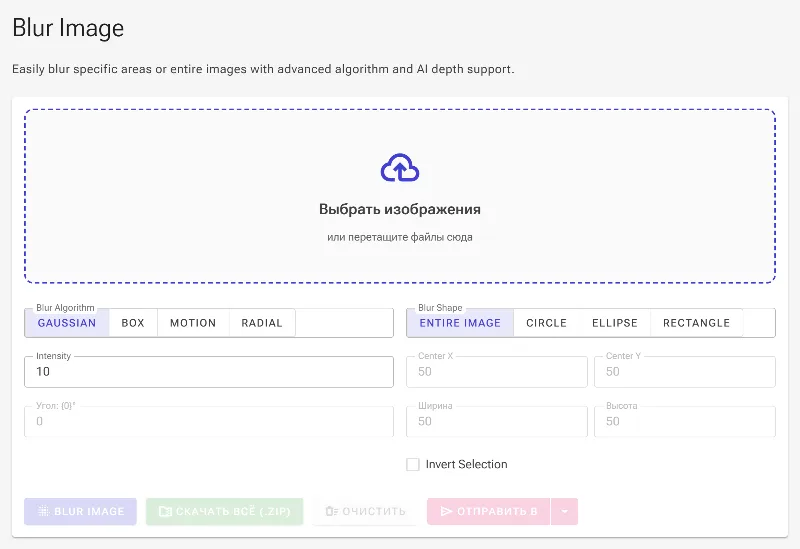The image size is (800, 549).
Task: Click the Center X input field
Action: 497,371
